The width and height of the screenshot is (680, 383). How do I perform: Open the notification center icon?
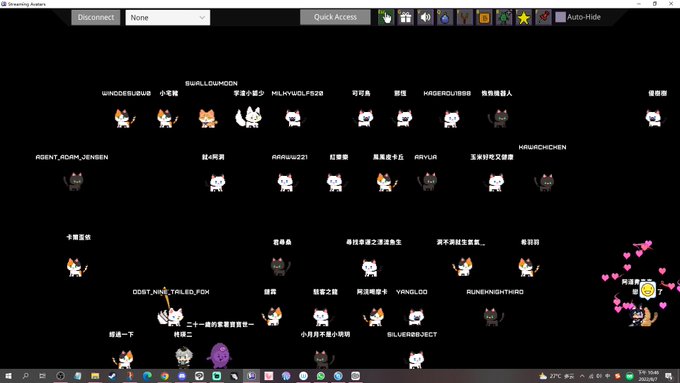coord(669,376)
